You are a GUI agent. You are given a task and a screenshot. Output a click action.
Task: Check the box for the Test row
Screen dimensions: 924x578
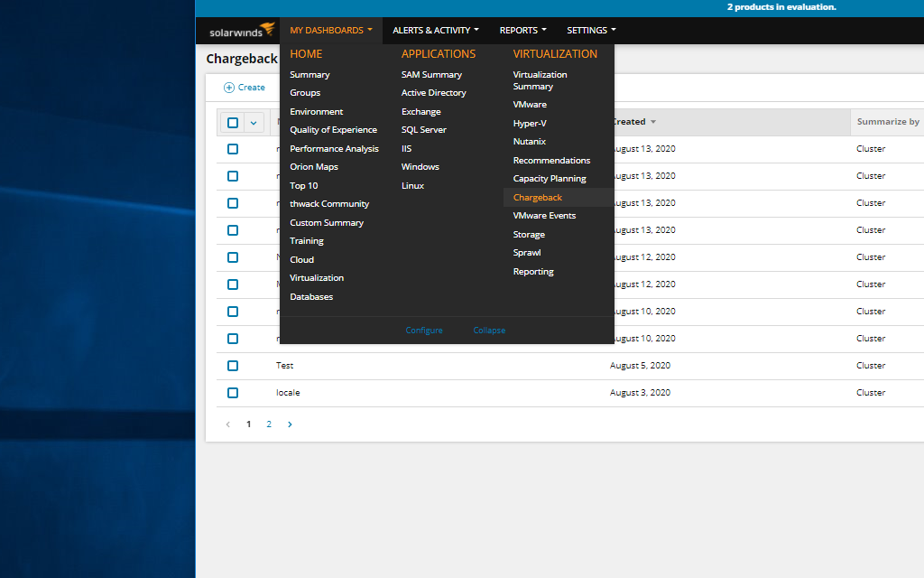click(x=233, y=366)
